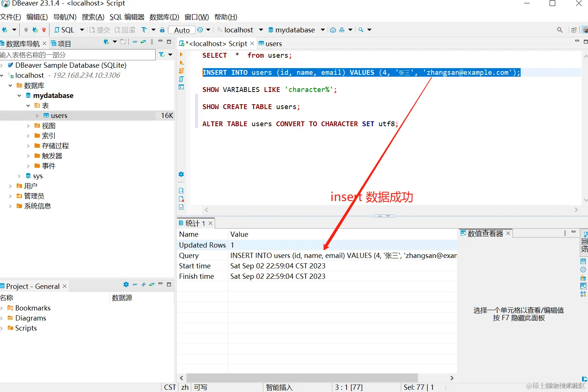588x392 pixels.
Task: Close the localhost Script editor tab
Action: point(252,44)
